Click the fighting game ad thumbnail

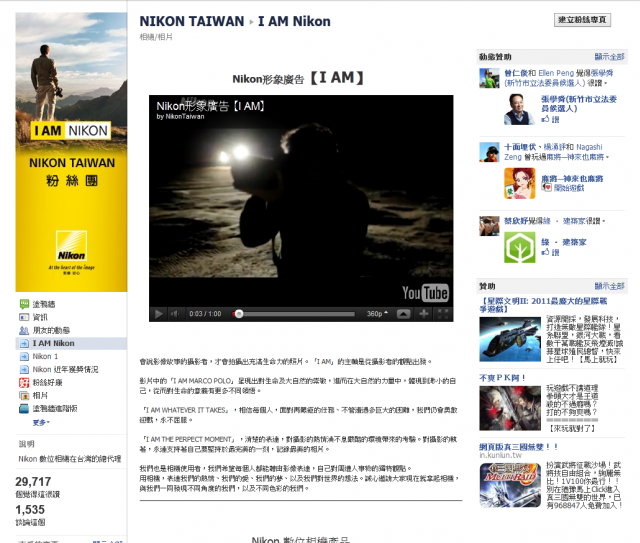(510, 408)
